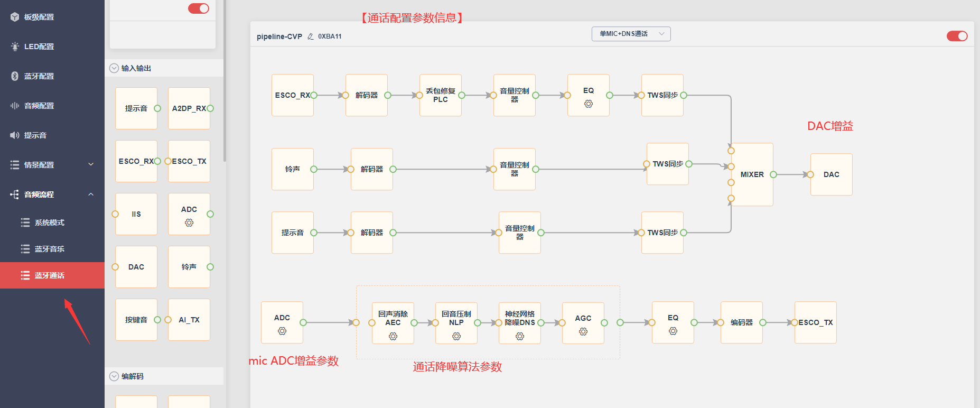Select the pipeline ESCO_TX output node
Screen dimensions: 980x408
point(816,322)
